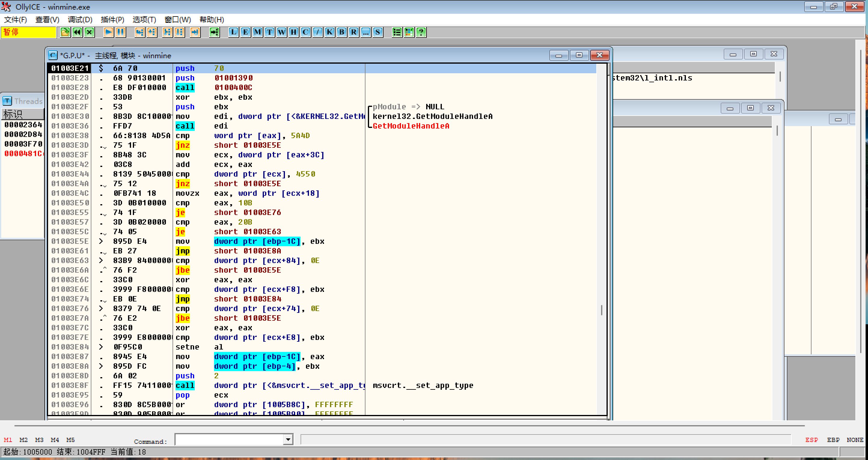Click the Pause execution toolbar icon
This screenshot has width=868, height=460.
point(120,32)
